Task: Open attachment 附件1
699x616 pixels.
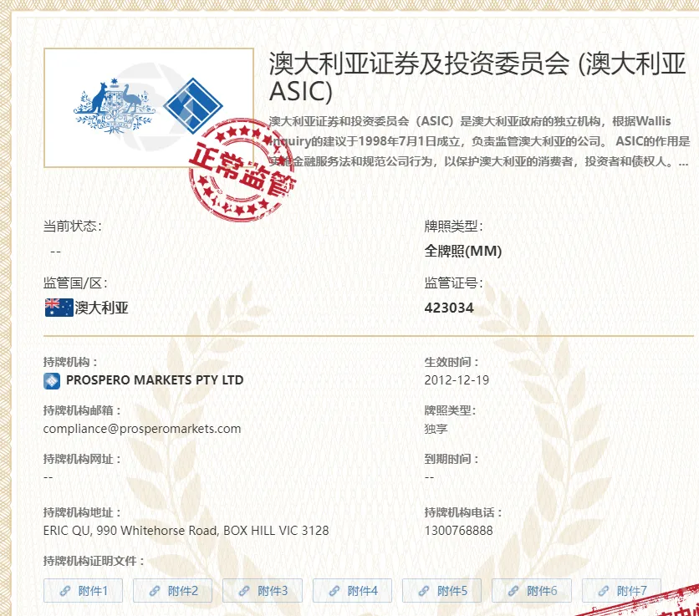Action: click(83, 591)
